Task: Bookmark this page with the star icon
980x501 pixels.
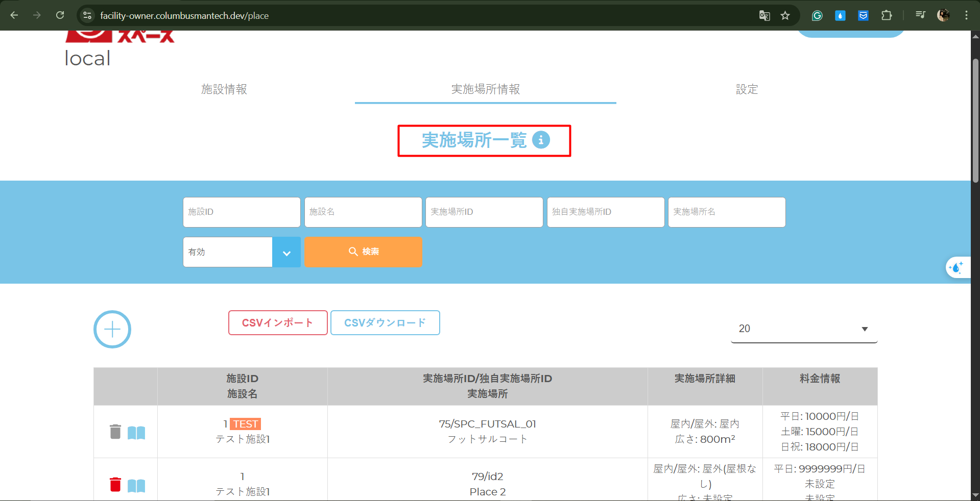Action: point(785,16)
